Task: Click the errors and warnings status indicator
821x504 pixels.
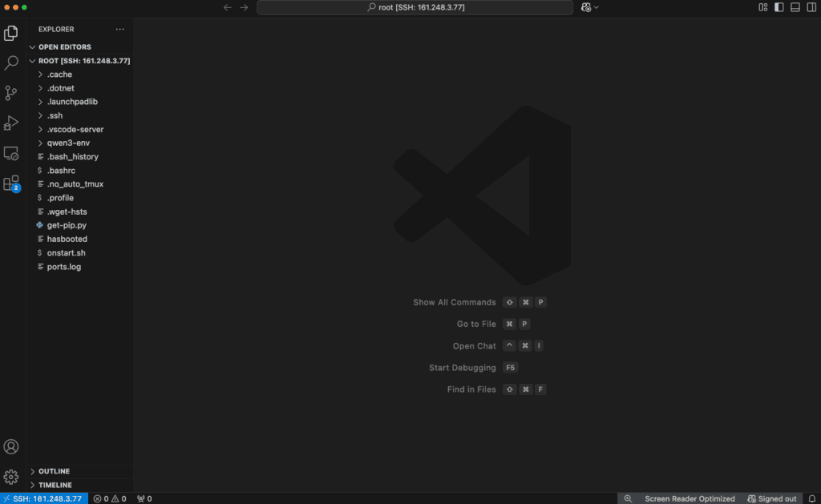Action: point(110,498)
